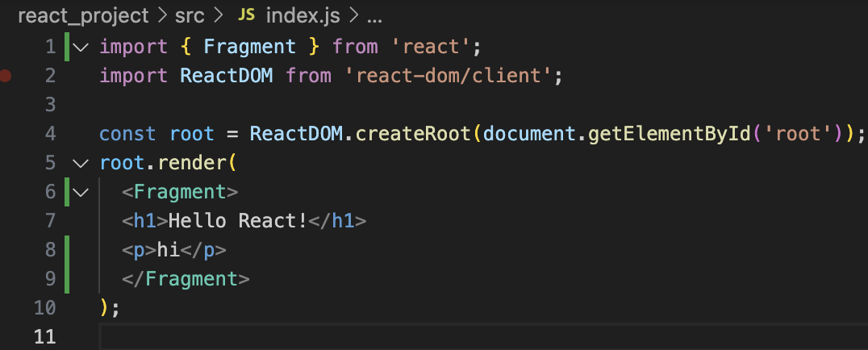This screenshot has height=350, width=868.
Task: Click the <p>hi</p> paragraph text
Action: pos(174,250)
